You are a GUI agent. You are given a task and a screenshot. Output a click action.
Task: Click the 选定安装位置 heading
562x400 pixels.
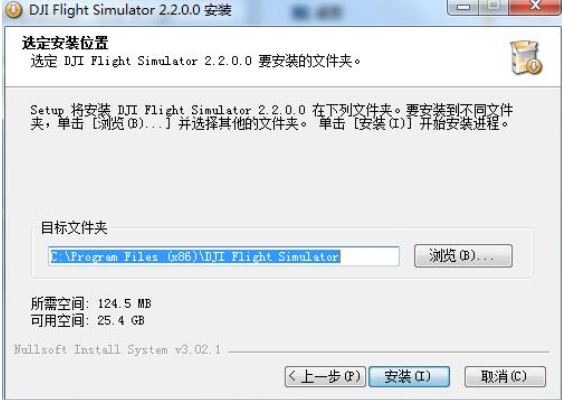click(x=65, y=43)
